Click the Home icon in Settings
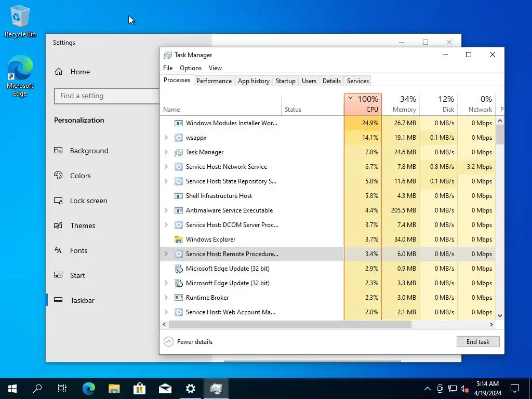 coord(59,72)
